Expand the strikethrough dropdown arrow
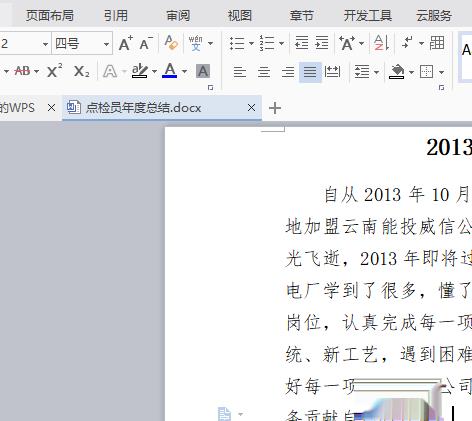Viewport: 472px width, 421px height. tap(37, 71)
